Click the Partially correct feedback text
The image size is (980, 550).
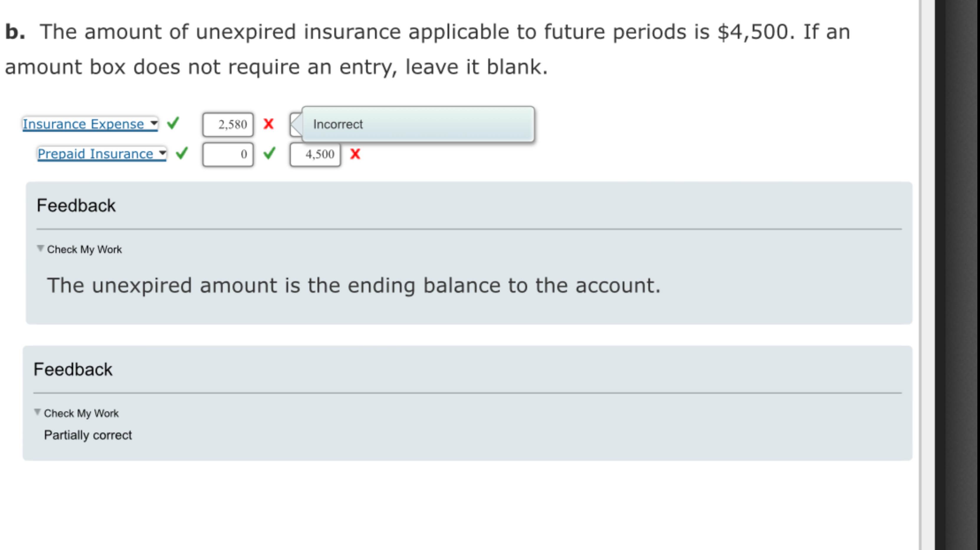[88, 434]
